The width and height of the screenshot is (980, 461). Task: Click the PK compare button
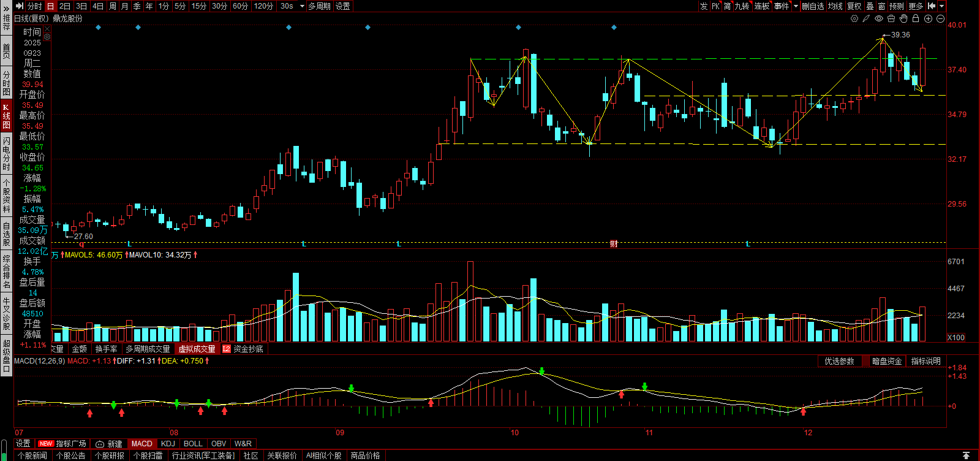click(x=715, y=6)
